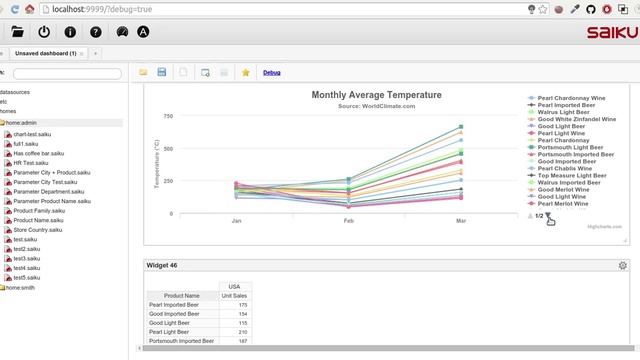Open Parameter City Test.saiku
This screenshot has width=640, height=360.
(45, 182)
